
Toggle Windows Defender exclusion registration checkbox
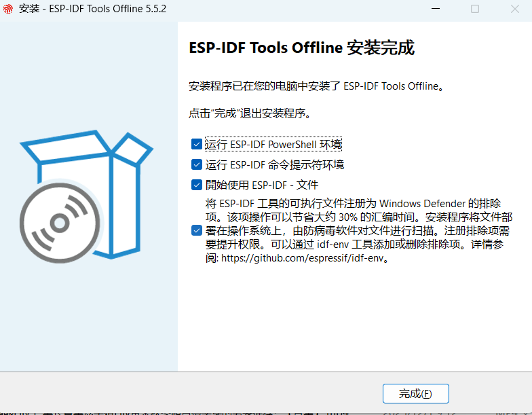point(197,231)
